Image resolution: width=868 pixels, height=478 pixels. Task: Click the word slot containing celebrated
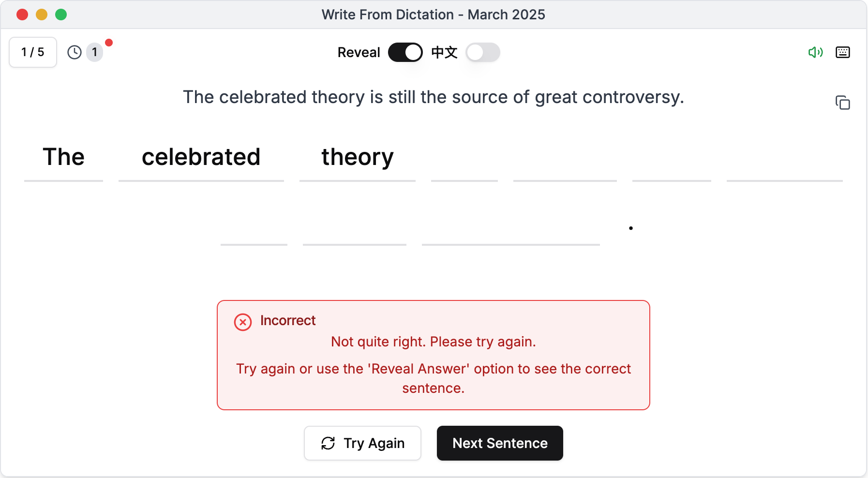click(x=201, y=158)
